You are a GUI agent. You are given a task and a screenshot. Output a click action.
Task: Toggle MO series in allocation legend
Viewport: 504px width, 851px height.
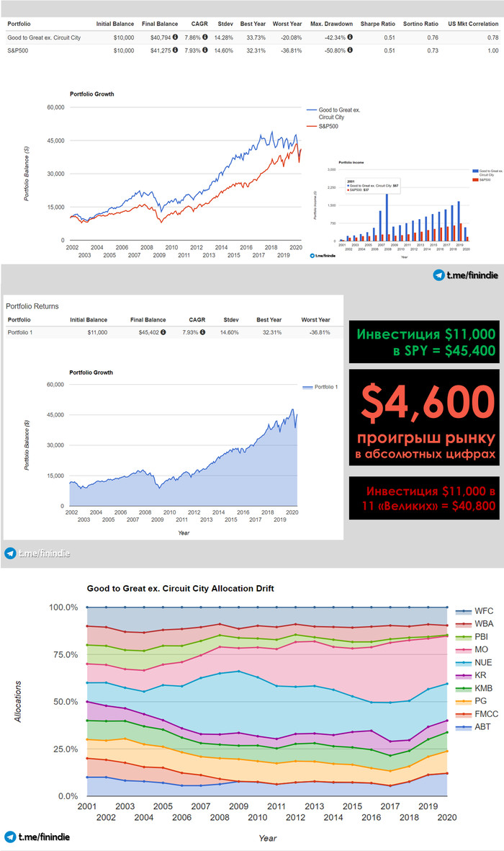coord(472,650)
